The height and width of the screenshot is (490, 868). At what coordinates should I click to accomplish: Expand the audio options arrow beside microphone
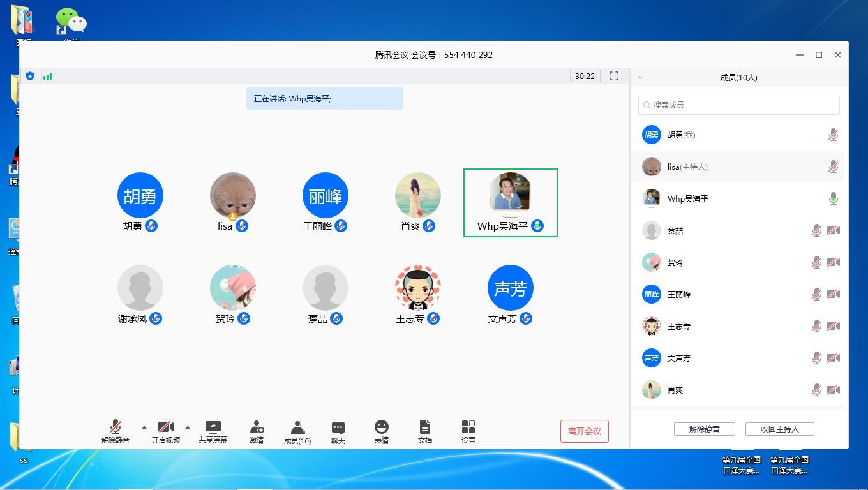144,427
